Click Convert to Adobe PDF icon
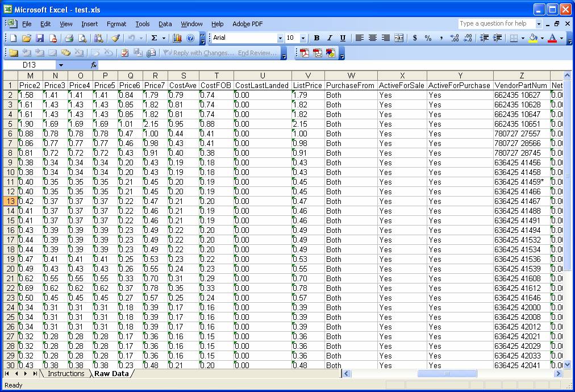This screenshot has height=392, width=575. point(305,53)
